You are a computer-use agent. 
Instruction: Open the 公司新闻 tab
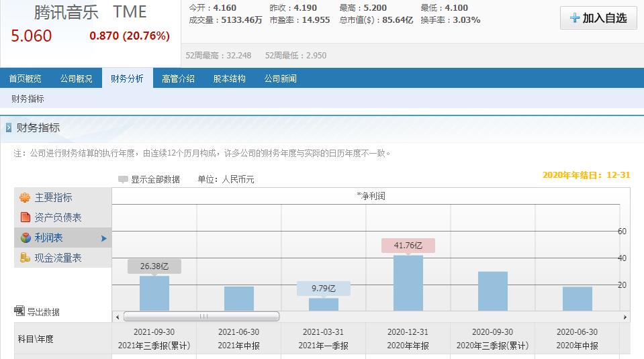(280, 79)
